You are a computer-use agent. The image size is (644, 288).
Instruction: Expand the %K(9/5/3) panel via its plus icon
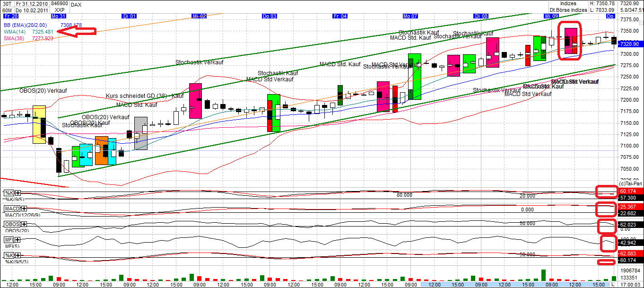point(17,256)
